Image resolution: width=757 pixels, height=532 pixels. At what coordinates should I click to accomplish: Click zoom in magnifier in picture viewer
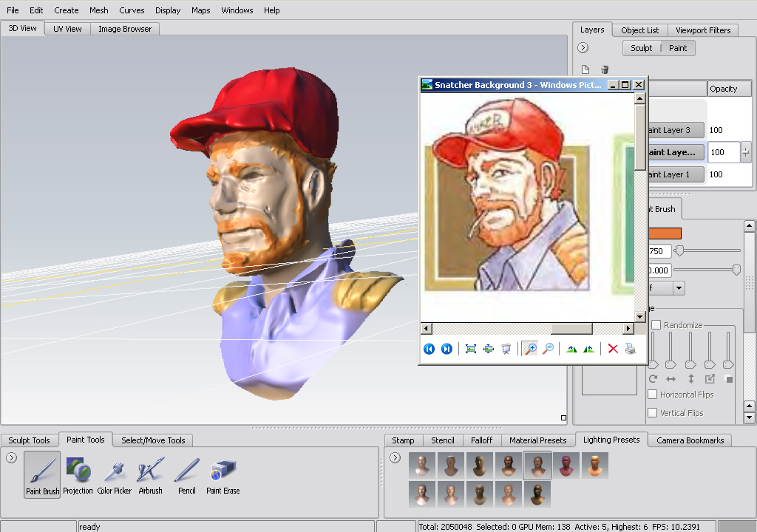point(529,349)
